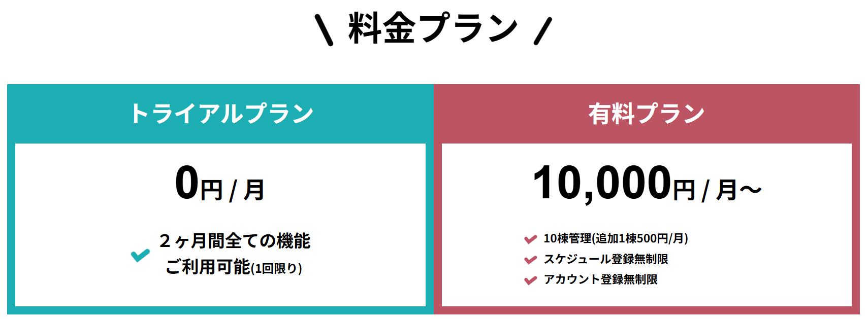Click the red checkmark beside スケジュール登録無制限

pos(530,260)
